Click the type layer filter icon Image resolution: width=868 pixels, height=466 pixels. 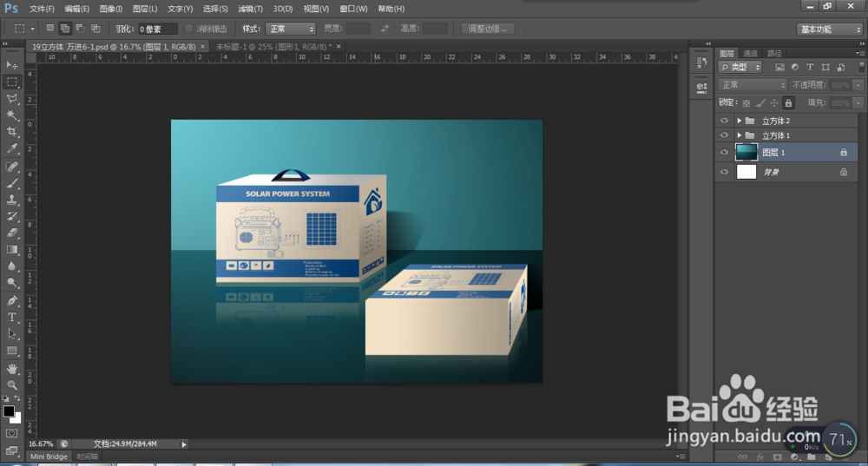pos(810,67)
